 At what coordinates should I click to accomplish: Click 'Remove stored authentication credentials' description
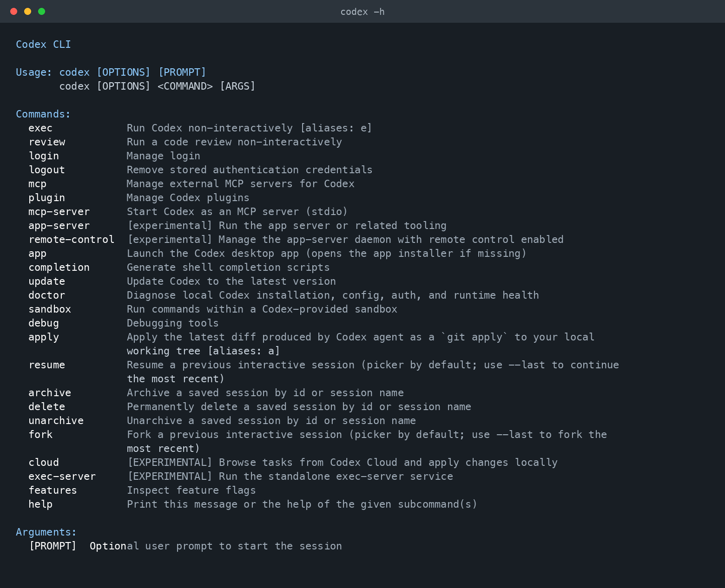coord(250,170)
